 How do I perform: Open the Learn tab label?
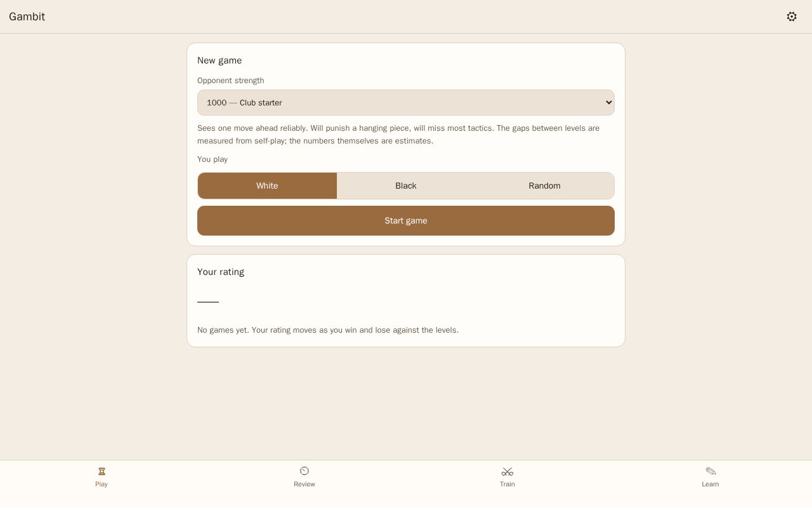[x=710, y=484]
